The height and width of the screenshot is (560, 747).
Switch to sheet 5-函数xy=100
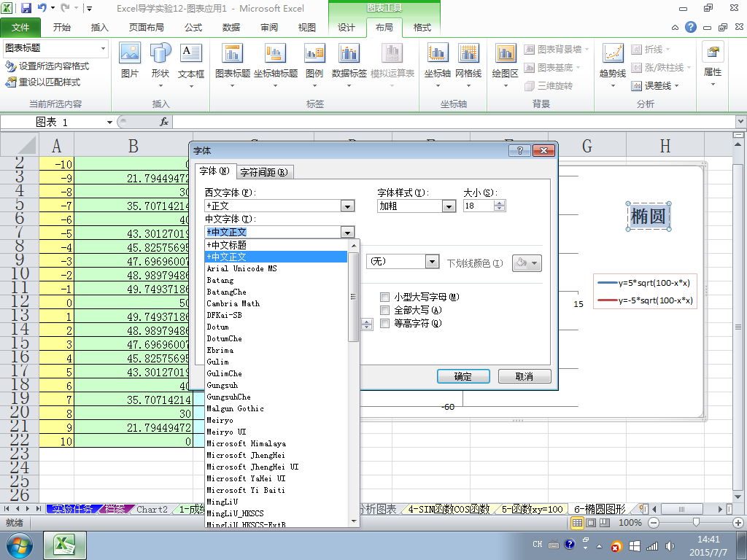(532, 509)
